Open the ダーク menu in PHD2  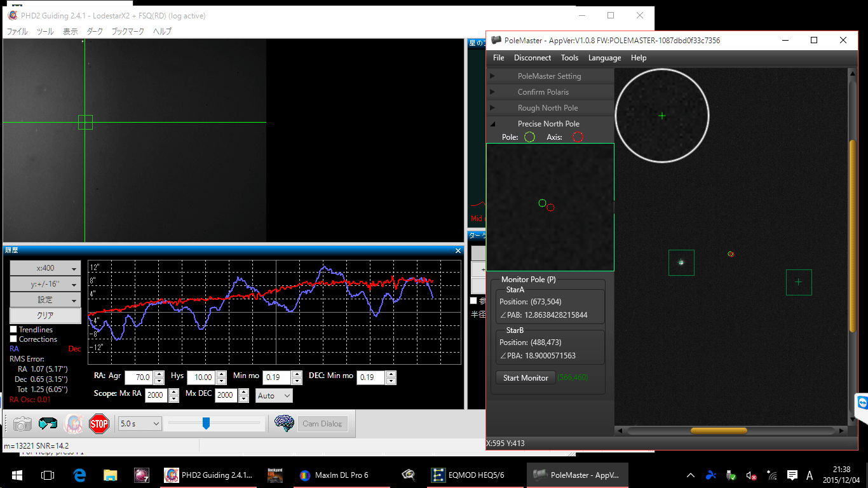coord(94,31)
